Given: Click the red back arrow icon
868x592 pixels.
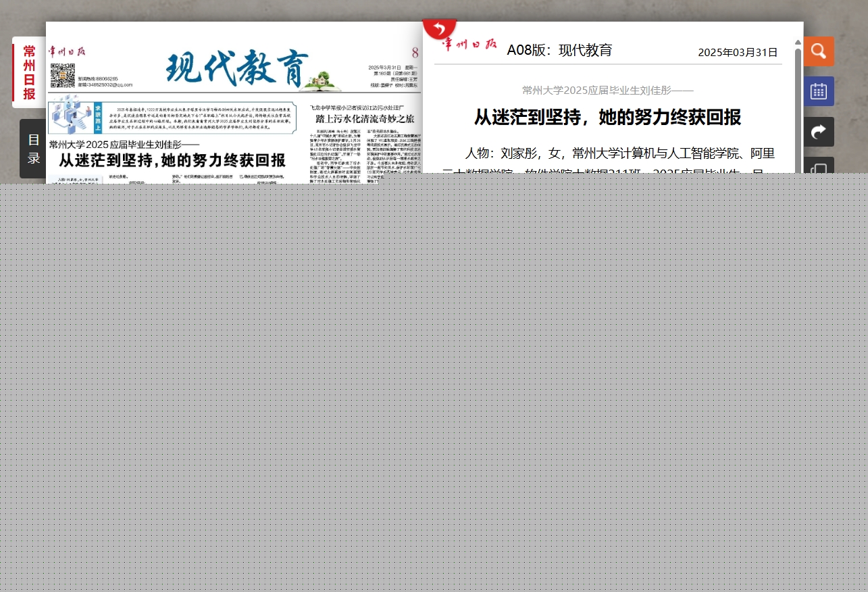Looking at the screenshot, I should (439, 29).
